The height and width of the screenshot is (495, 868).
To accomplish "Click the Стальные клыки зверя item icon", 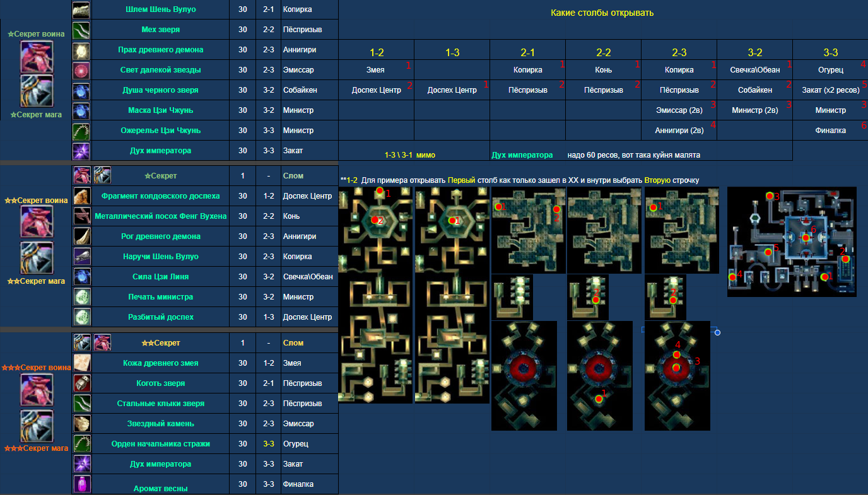I will pos(81,404).
